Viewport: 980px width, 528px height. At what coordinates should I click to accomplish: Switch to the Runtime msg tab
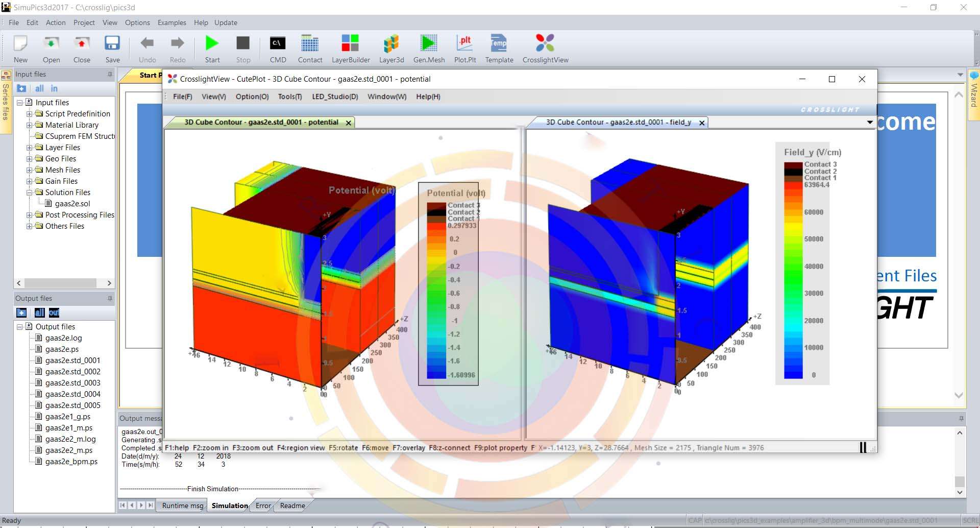pyautogui.click(x=182, y=506)
